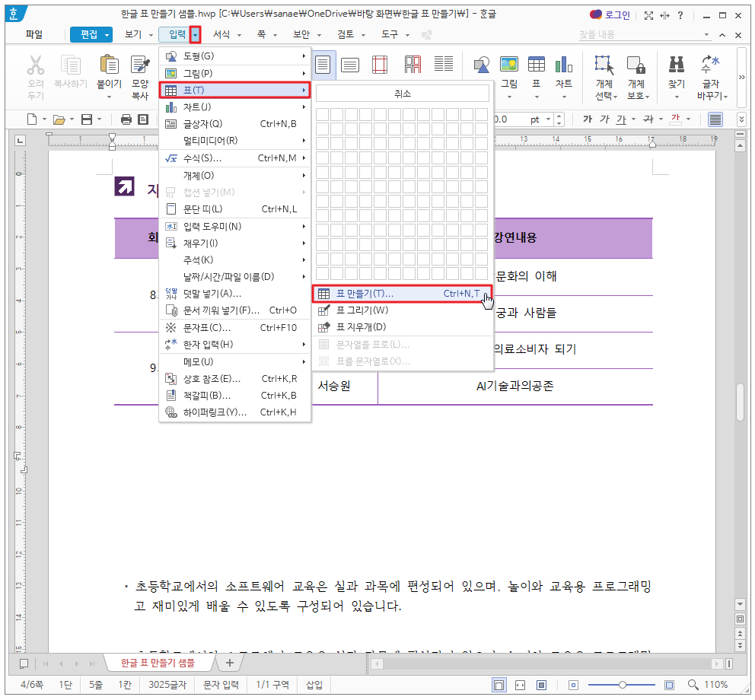Click the Change Characters (글자 바꾸기) icon

click(x=710, y=65)
